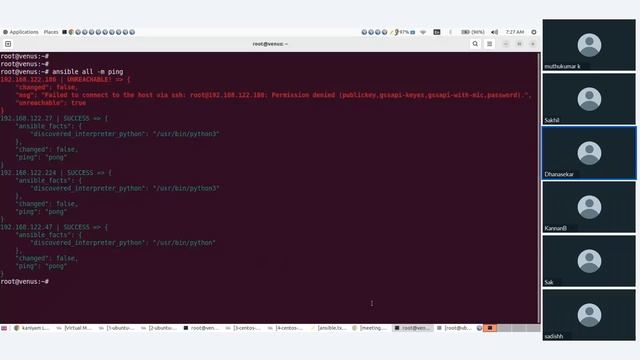Select Dhanasekar participant tile
640x360 pixels.
tap(589, 153)
